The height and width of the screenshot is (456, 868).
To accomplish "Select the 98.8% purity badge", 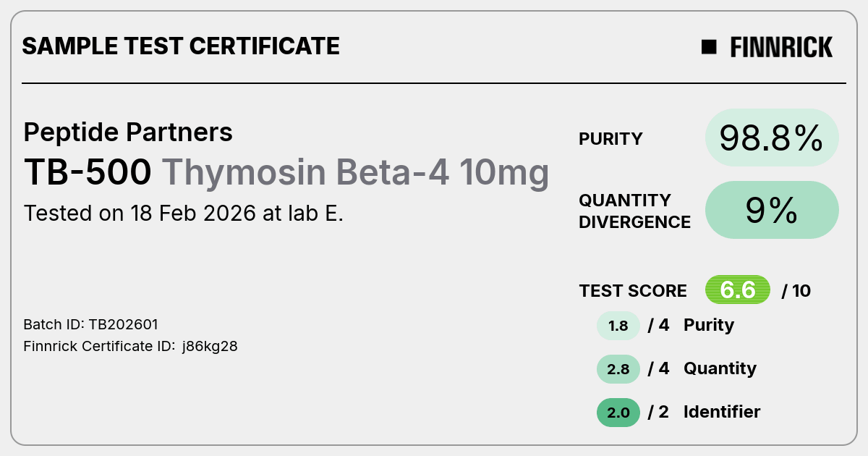I will click(x=772, y=138).
